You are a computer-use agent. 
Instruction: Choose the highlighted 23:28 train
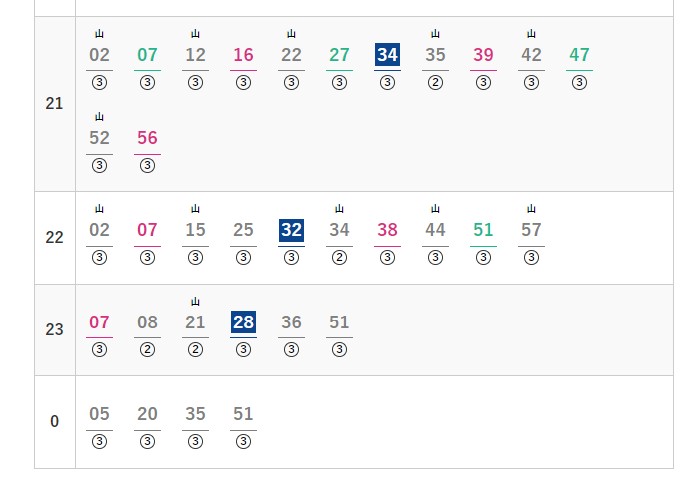(x=243, y=322)
